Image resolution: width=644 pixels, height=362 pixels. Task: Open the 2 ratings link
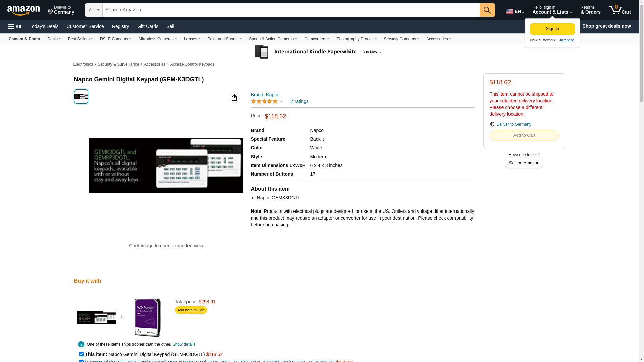299,101
